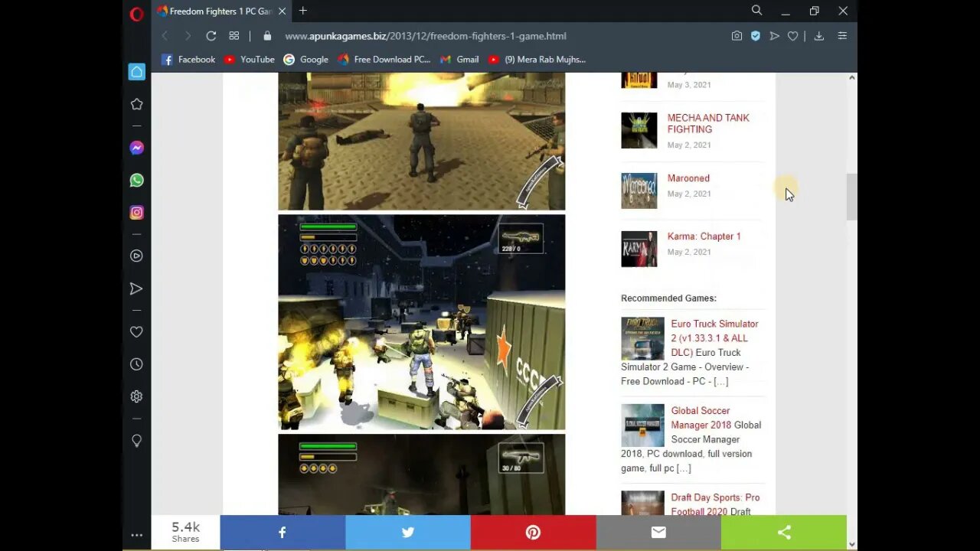Open Speed Dial grid icon
Image resolution: width=980 pixels, height=551 pixels.
234,36
